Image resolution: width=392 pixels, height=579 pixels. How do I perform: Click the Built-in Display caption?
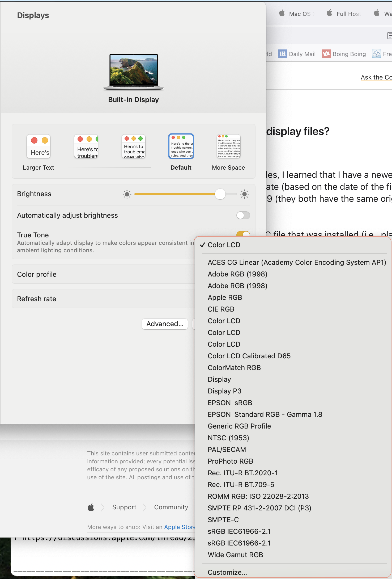click(x=133, y=100)
